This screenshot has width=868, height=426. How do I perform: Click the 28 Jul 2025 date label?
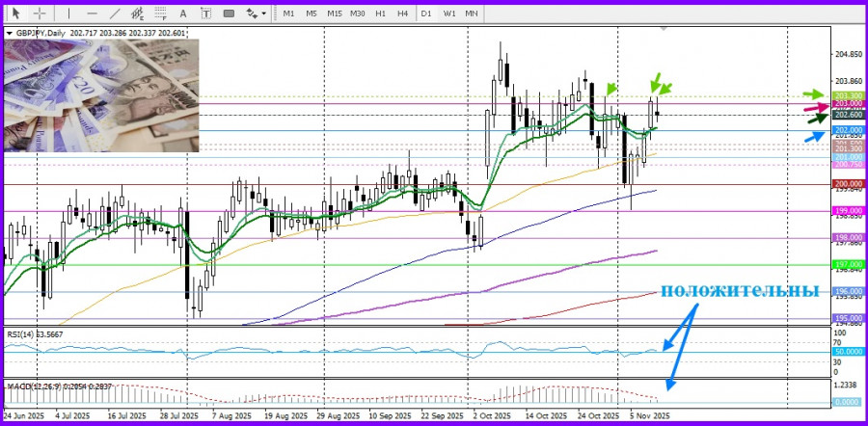(178, 415)
